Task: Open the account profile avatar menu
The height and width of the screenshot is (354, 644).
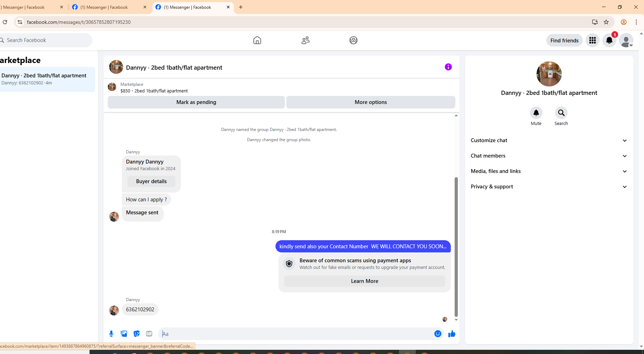Action: coord(626,40)
